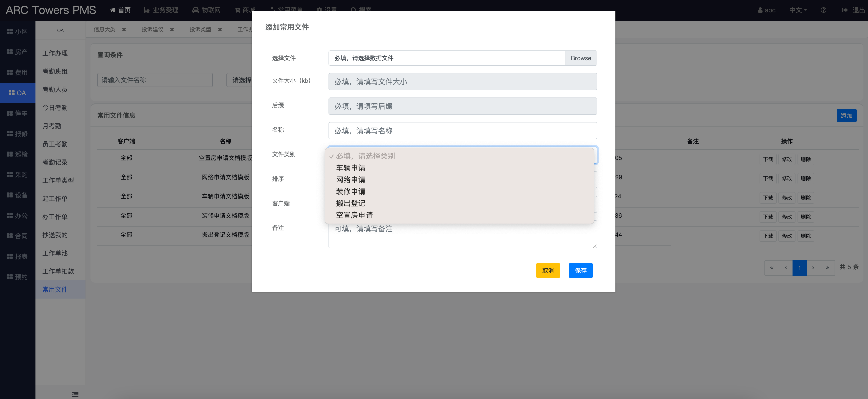Click the sidebar collapse icon at bottom
Image resolution: width=868 pixels, height=399 pixels.
pyautogui.click(x=75, y=394)
